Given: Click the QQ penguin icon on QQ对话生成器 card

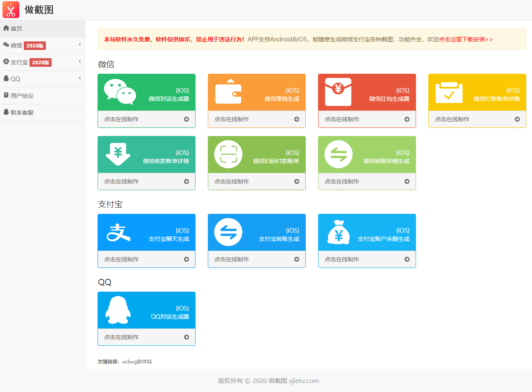Looking at the screenshot, I should [118, 310].
